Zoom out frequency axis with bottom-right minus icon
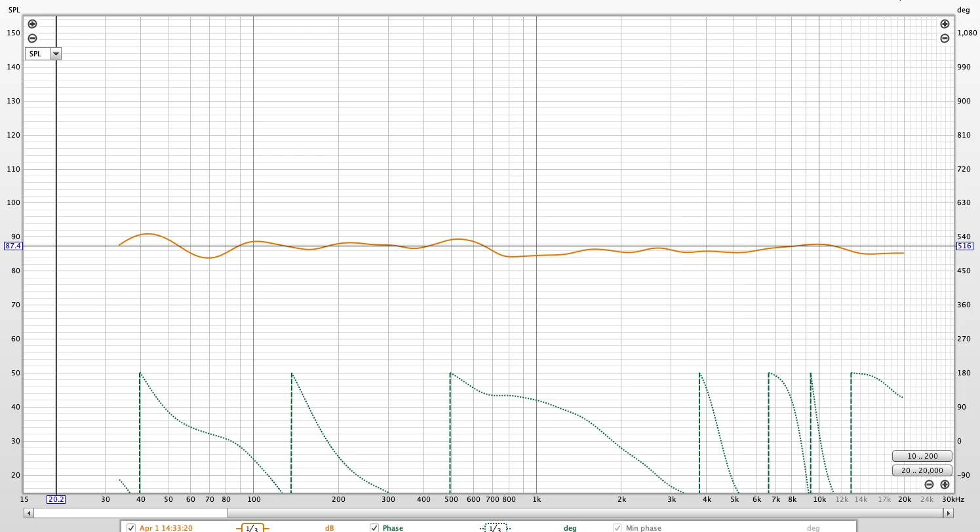The width and height of the screenshot is (980, 532). 929,485
